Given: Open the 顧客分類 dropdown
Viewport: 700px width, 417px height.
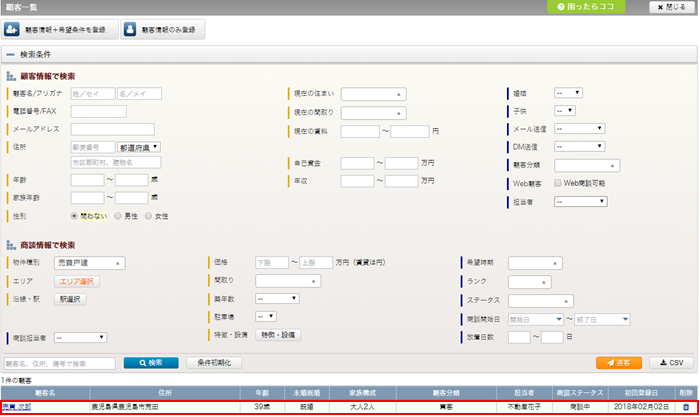Looking at the screenshot, I should point(587,166).
